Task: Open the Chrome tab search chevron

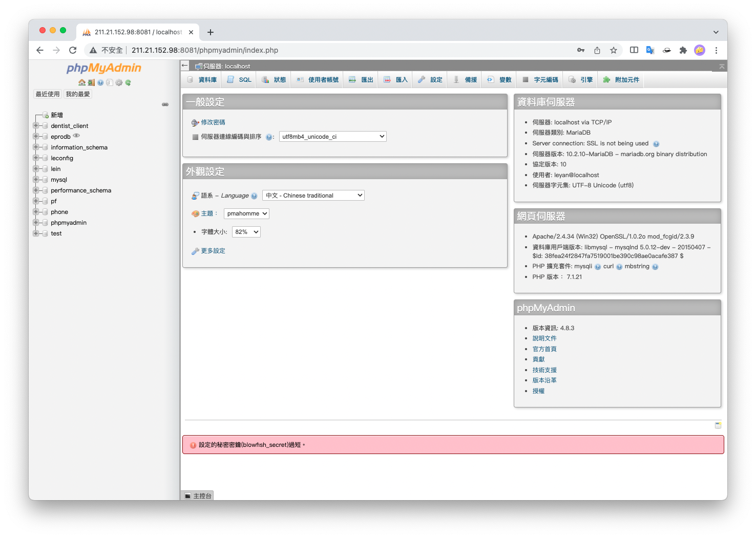Action: point(716,32)
